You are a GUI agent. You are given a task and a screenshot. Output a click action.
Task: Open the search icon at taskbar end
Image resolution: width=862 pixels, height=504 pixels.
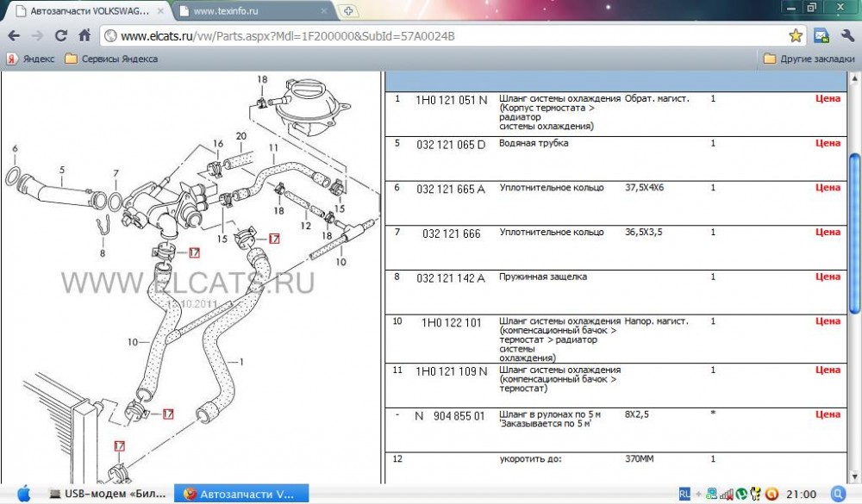[838, 494]
